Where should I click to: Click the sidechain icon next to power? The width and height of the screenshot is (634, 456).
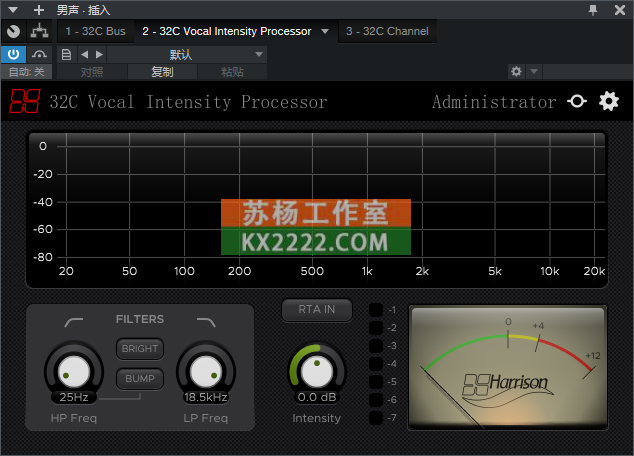tap(39, 54)
